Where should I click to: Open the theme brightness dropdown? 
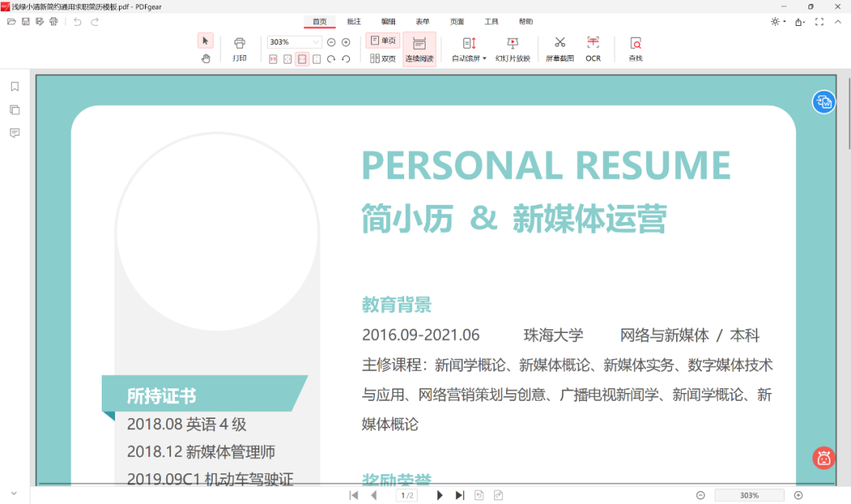pos(778,22)
